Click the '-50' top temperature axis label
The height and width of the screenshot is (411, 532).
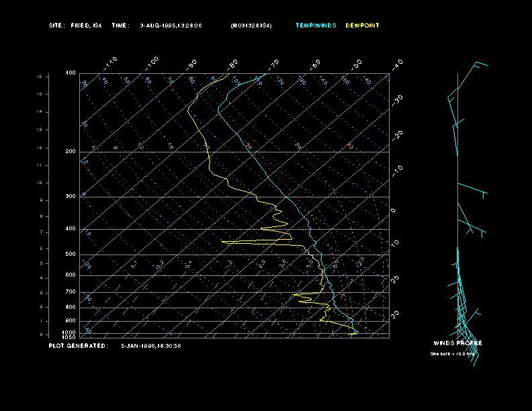coord(356,64)
